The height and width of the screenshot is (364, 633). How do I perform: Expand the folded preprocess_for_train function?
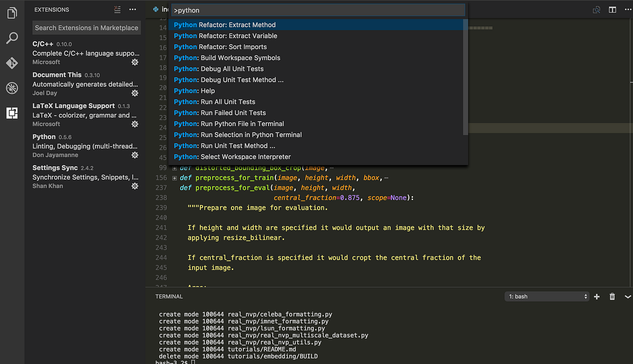point(174,177)
